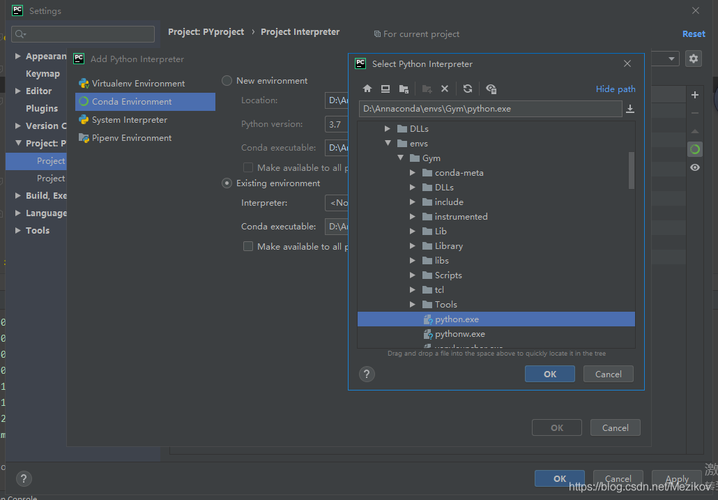The image size is (718, 500).
Task: Refresh the file tree
Action: coord(468,89)
